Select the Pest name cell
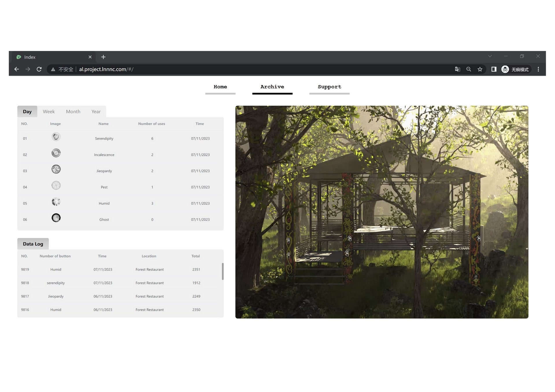The height and width of the screenshot is (392, 555). click(104, 187)
